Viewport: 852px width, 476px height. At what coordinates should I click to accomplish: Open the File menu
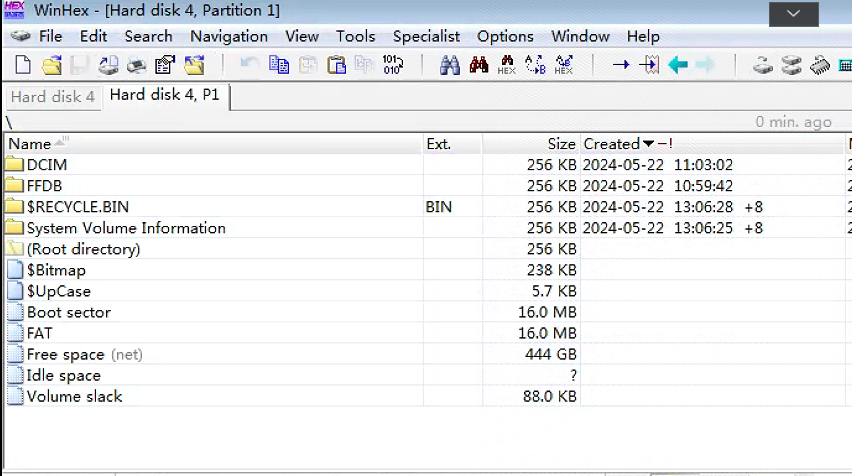51,36
